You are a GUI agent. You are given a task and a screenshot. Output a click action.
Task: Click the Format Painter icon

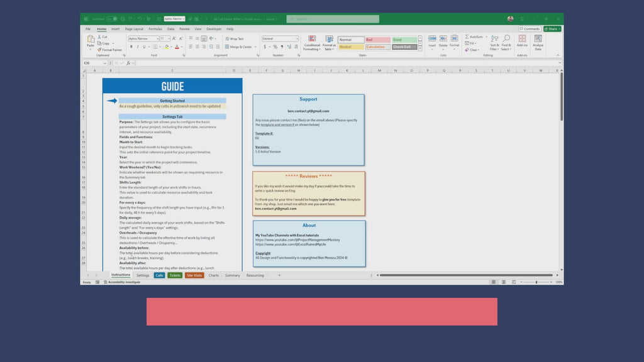click(x=101, y=50)
